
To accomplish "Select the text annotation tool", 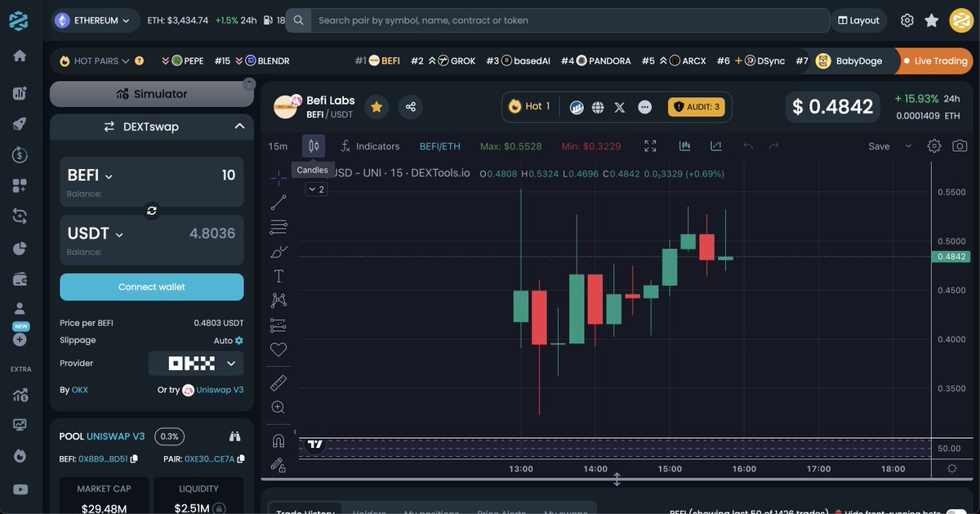I will coord(278,275).
